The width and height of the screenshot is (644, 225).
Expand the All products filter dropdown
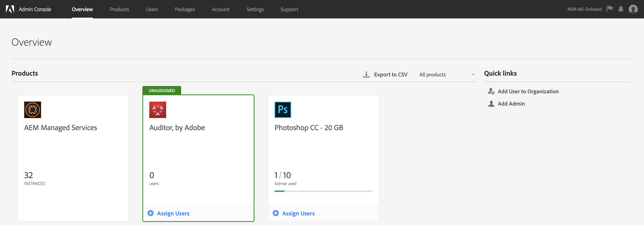pos(447,74)
